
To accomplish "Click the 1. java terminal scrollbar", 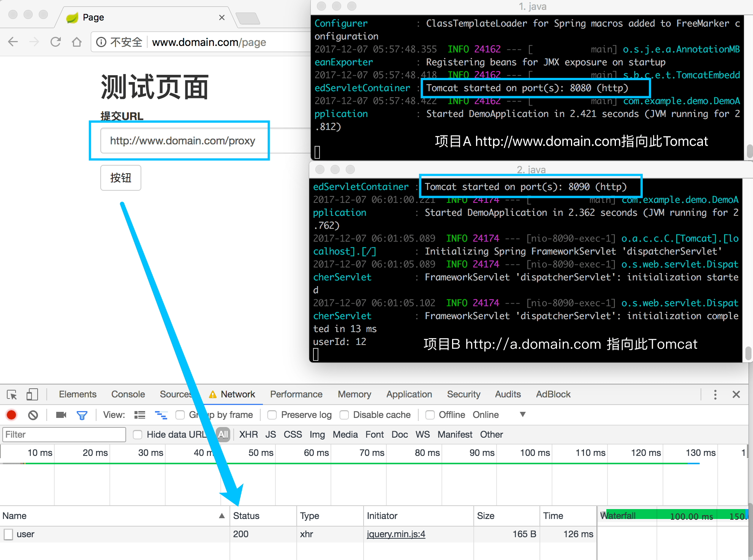I will pyautogui.click(x=750, y=151).
